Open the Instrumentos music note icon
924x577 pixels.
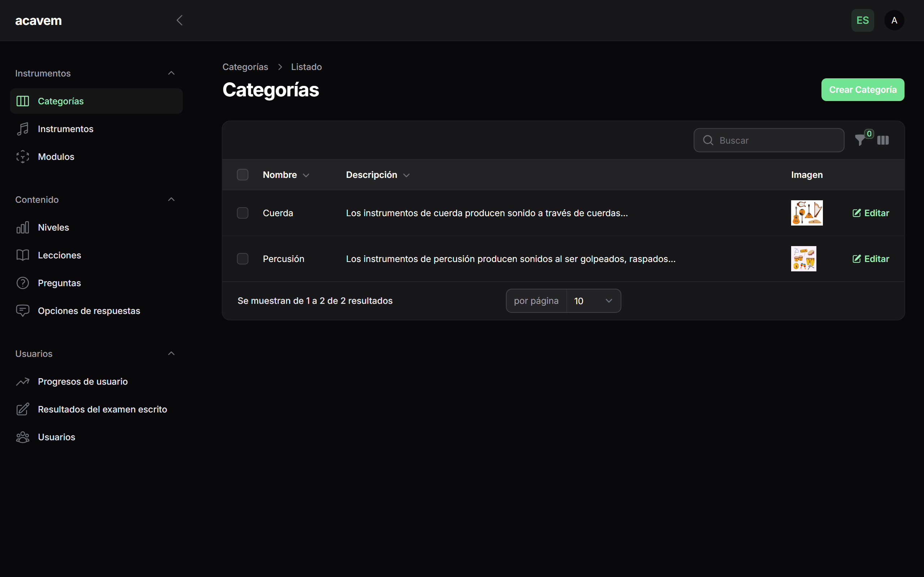pos(22,128)
